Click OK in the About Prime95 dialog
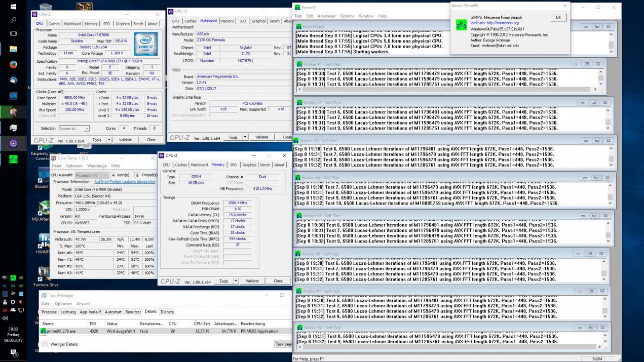The width and height of the screenshot is (644, 362). (x=558, y=17)
